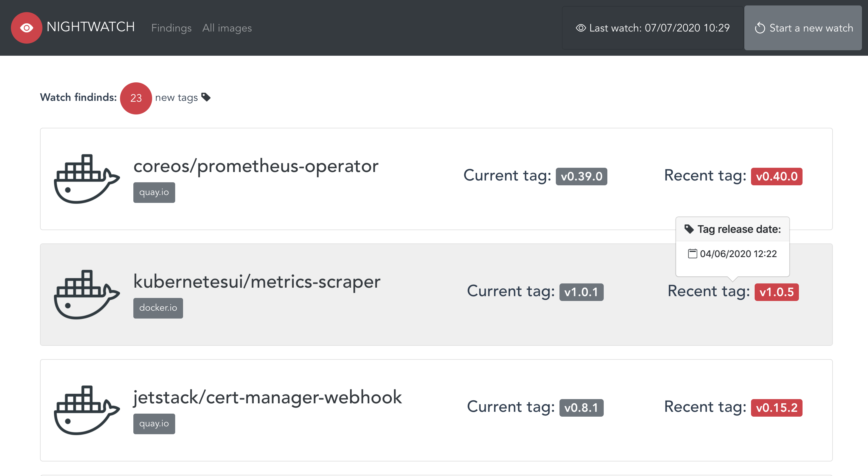The width and height of the screenshot is (868, 476).
Task: Click the quay.io label under prometheus-operator
Action: tap(154, 192)
